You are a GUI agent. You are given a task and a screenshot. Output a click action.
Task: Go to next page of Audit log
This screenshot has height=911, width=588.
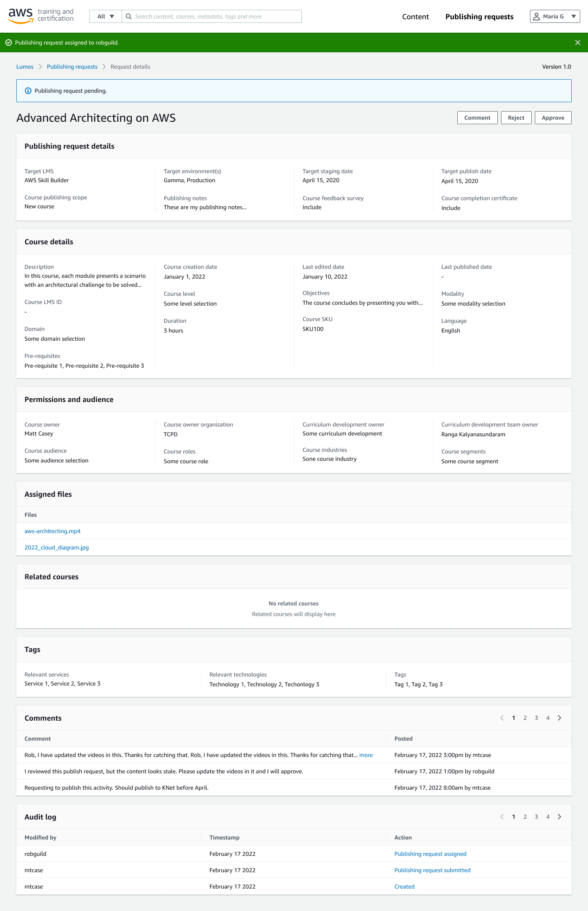(559, 817)
